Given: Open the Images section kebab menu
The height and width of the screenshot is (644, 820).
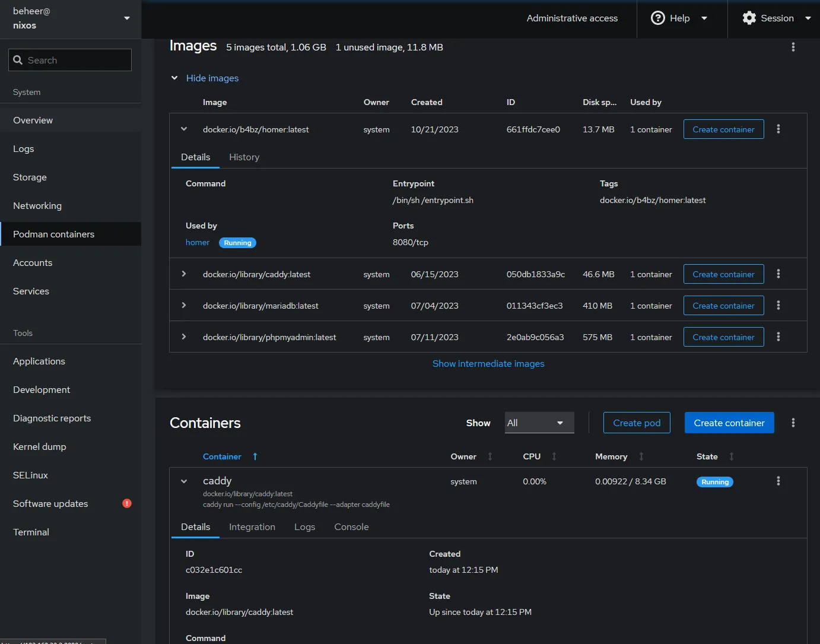Looking at the screenshot, I should click(x=793, y=47).
